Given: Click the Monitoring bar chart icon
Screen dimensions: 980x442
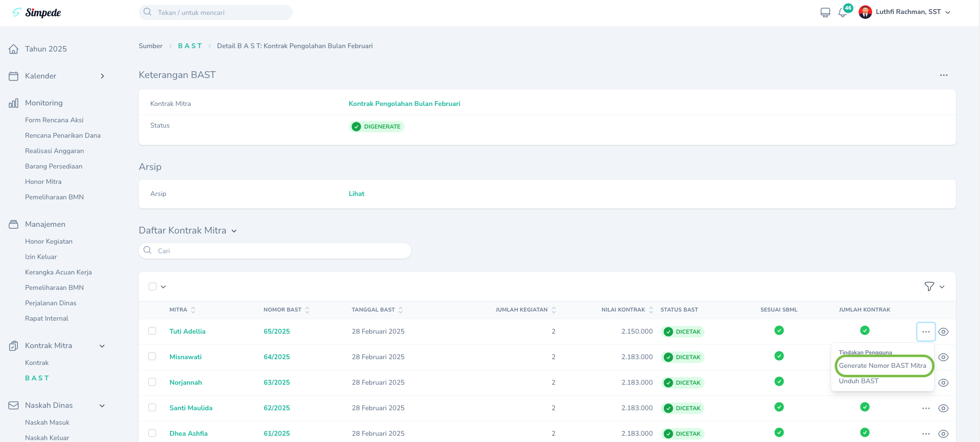Looking at the screenshot, I should (x=13, y=103).
